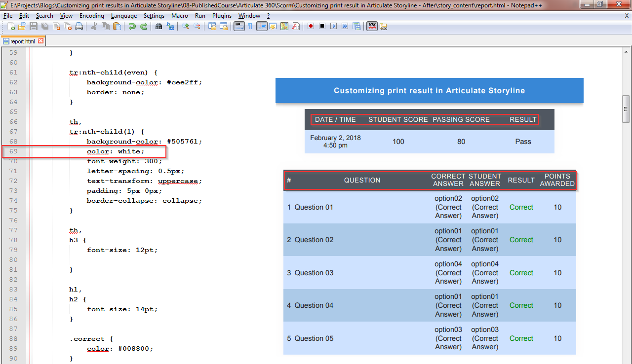Open the user defined language icon

pyautogui.click(x=273, y=26)
